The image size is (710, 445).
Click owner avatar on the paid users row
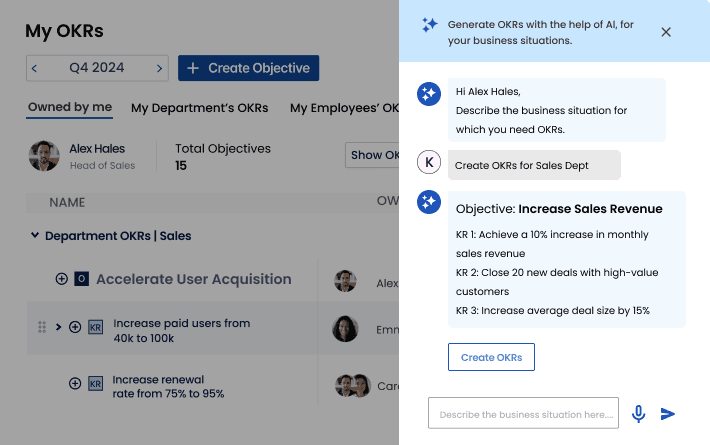pyautogui.click(x=345, y=329)
